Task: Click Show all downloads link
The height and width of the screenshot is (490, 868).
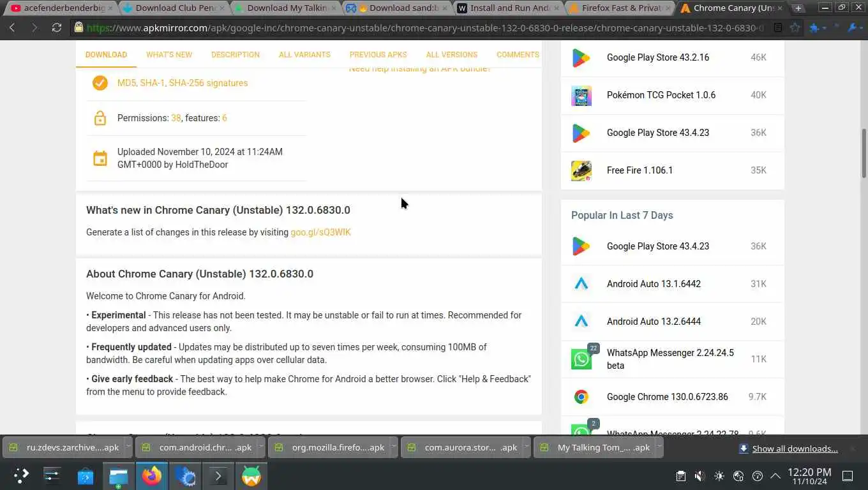Action: (x=795, y=449)
